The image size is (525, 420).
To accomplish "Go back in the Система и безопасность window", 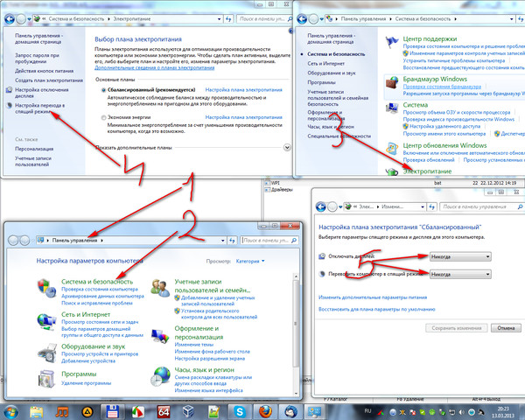I will (302, 19).
